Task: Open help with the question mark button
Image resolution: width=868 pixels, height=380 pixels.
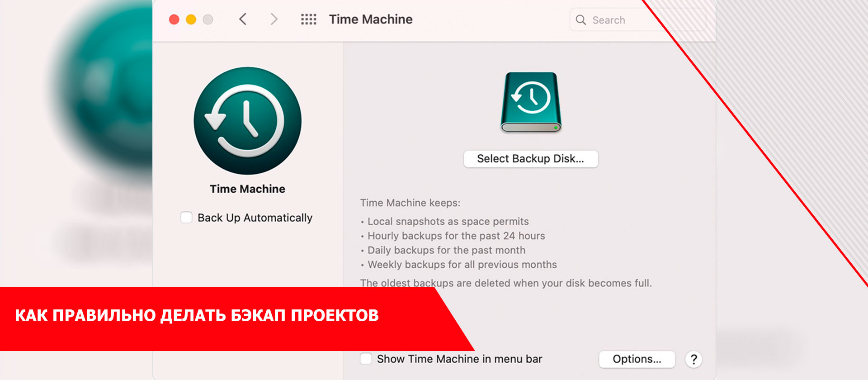Action: 693,359
